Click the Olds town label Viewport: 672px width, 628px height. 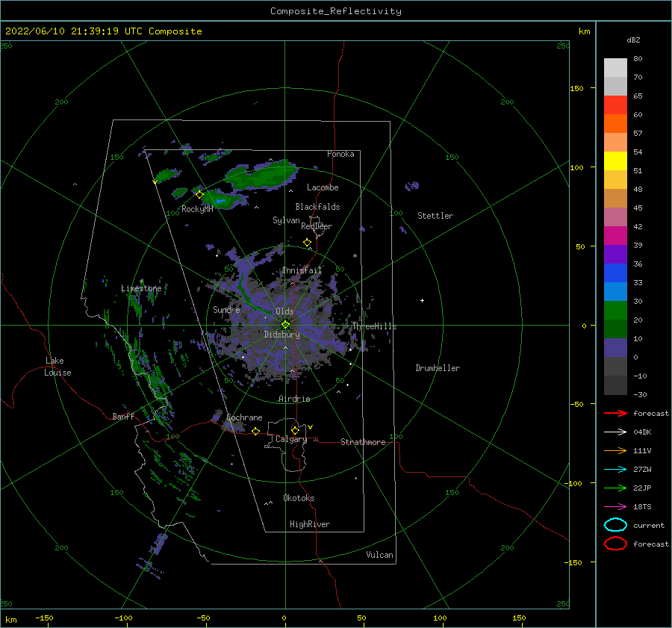pos(284,311)
